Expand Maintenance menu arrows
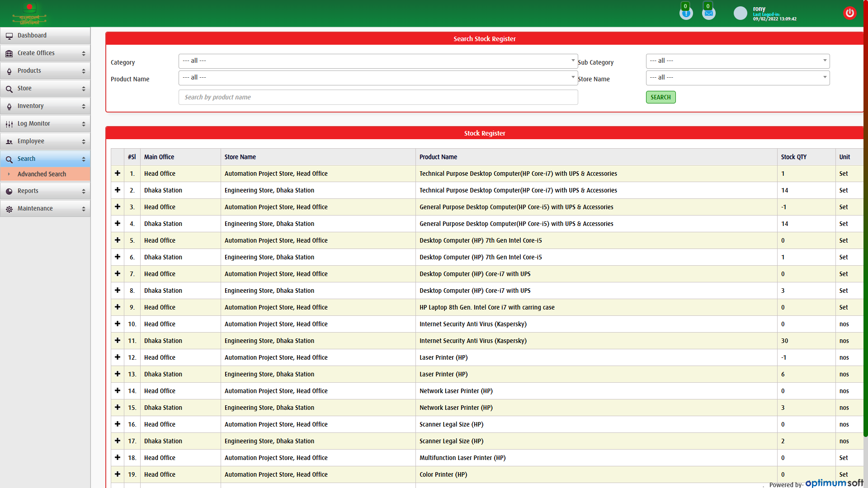 84,209
